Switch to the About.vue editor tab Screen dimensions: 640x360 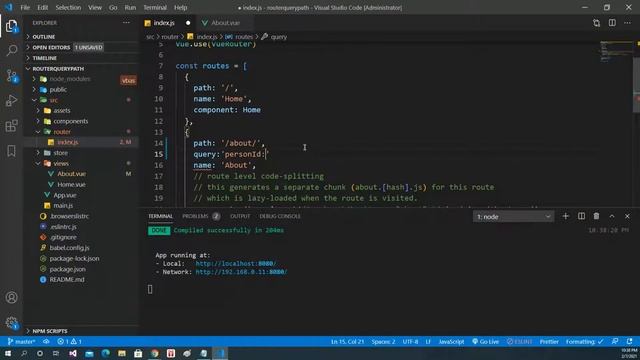[224, 23]
